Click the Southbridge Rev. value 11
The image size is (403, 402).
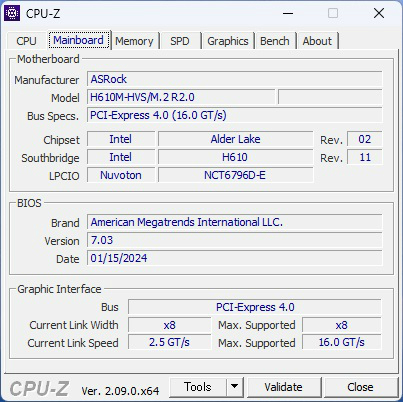[364, 157]
